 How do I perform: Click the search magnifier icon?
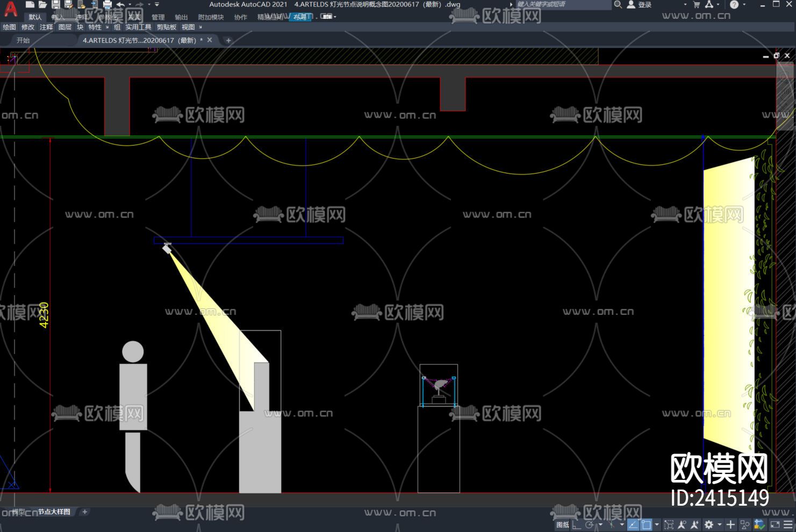click(x=618, y=4)
